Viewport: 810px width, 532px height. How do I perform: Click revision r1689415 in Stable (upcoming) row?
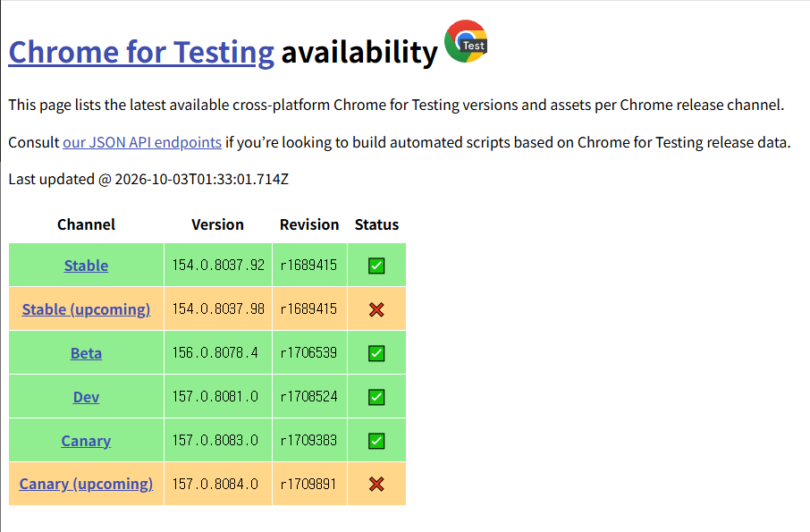309,308
